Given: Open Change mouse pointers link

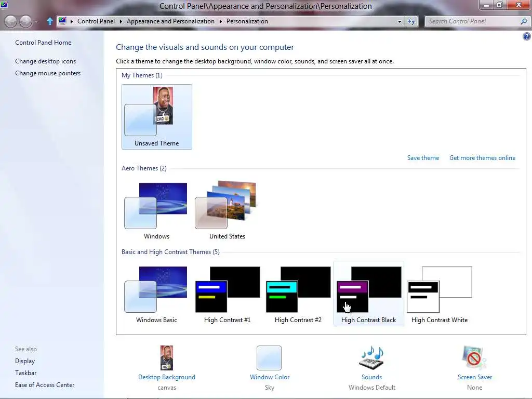Looking at the screenshot, I should point(48,73).
